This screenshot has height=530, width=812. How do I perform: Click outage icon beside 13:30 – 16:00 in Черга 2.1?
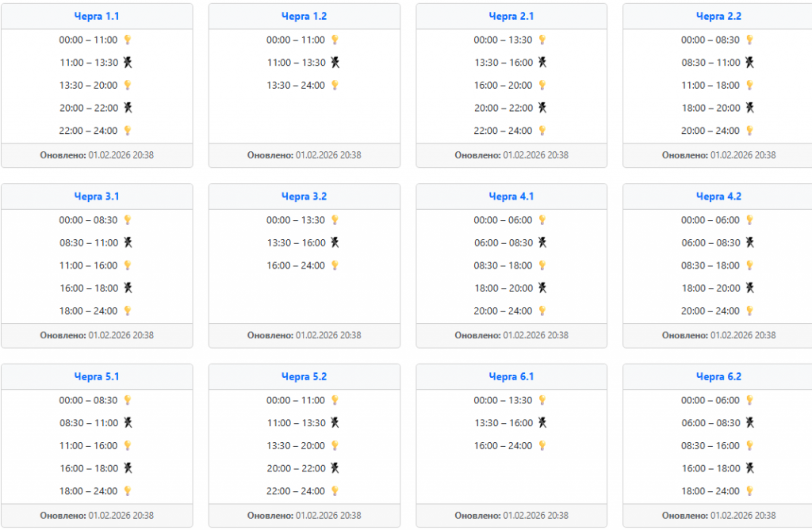(x=542, y=63)
